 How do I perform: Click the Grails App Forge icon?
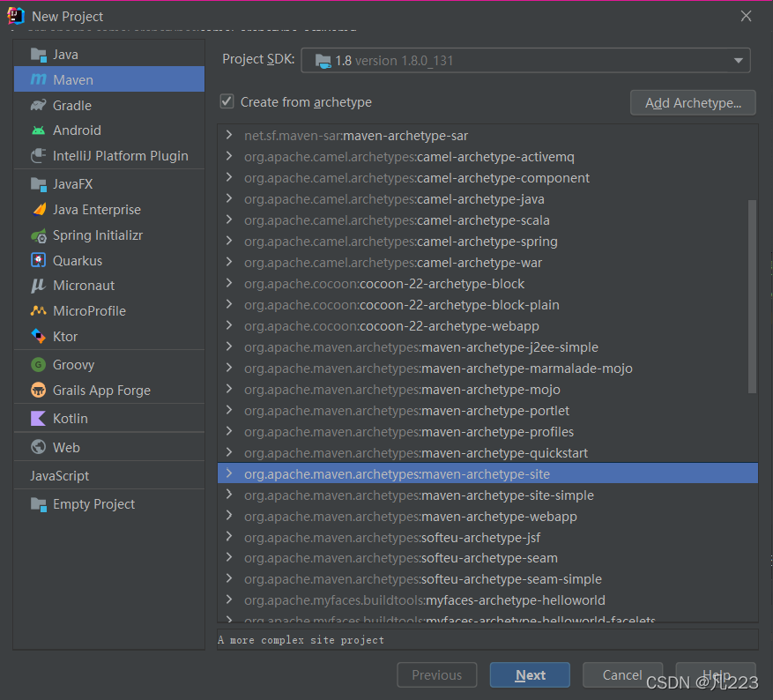pos(39,390)
